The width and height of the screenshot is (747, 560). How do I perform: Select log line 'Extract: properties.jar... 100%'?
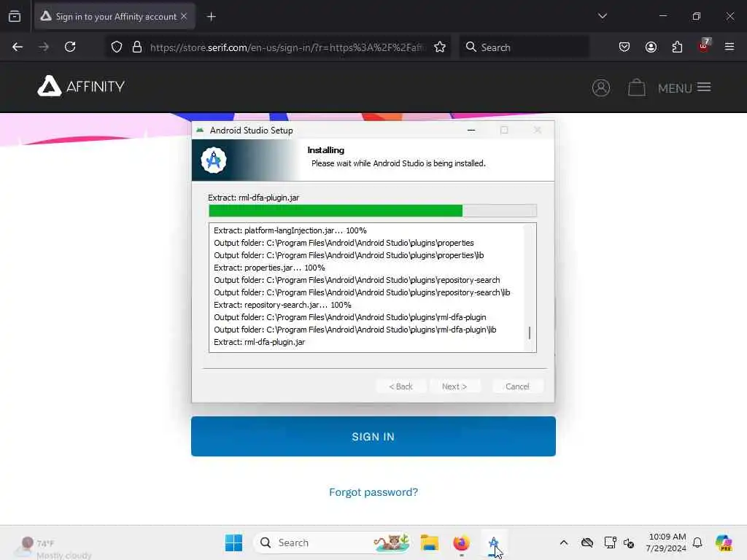tap(269, 268)
